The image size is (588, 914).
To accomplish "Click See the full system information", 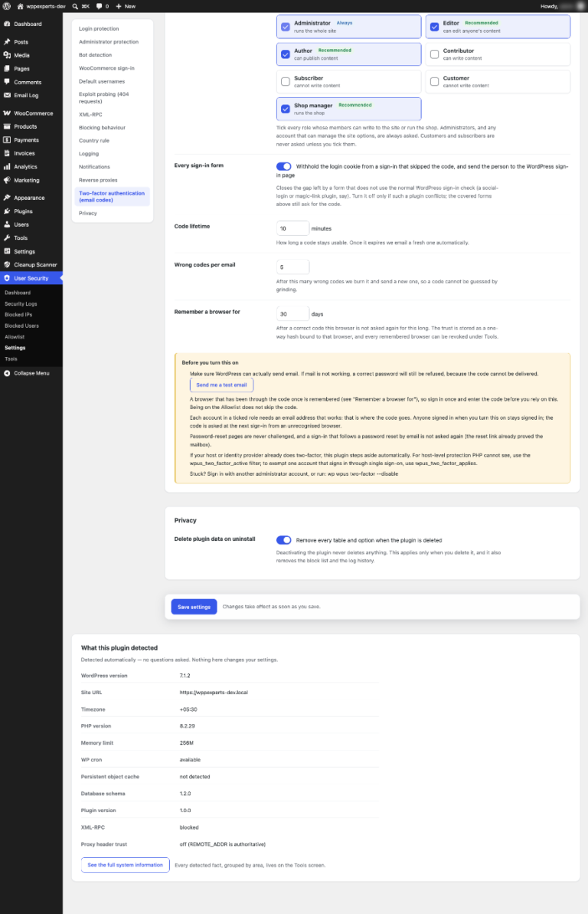I will pos(126,865).
